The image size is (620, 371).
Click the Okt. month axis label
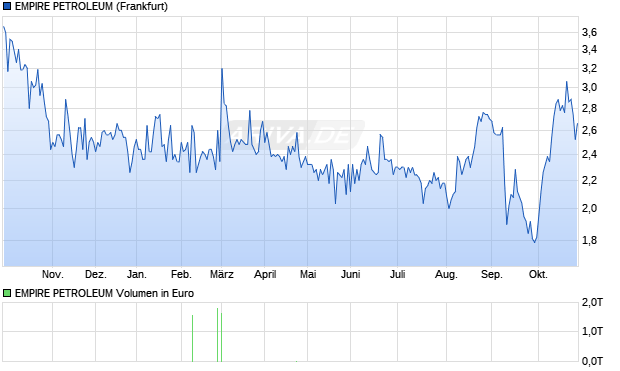tap(538, 274)
